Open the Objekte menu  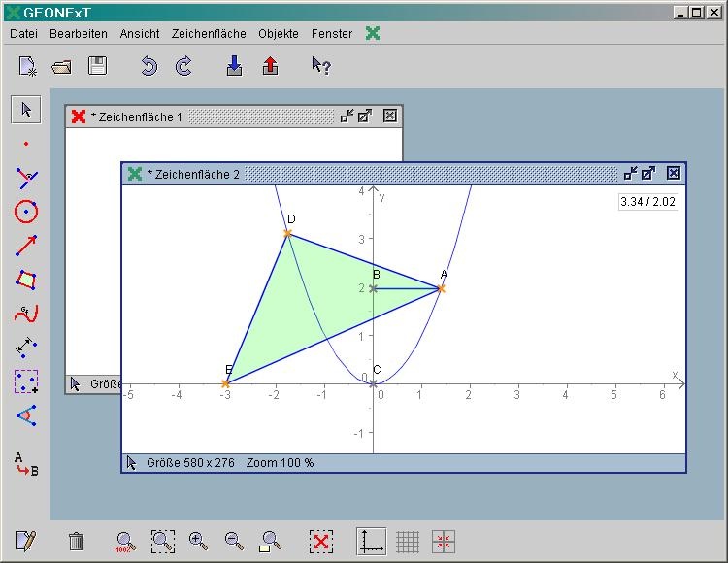pos(279,33)
